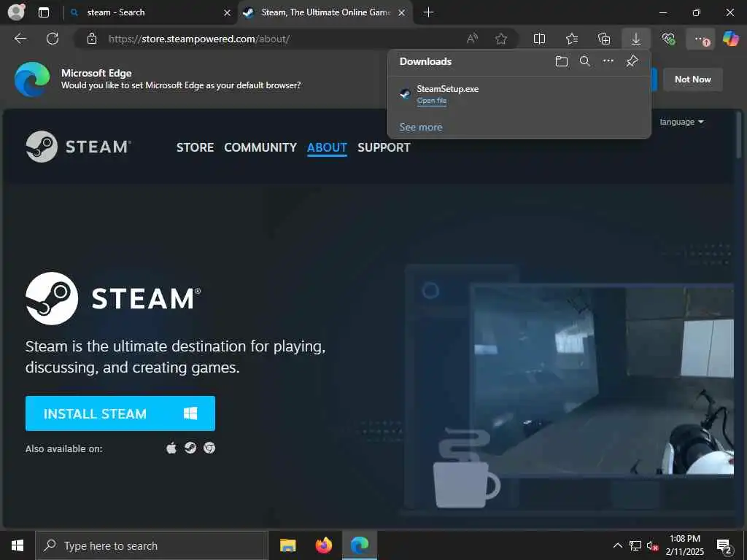Click the Portal gameplay video preview
747x560 pixels.
pyautogui.click(x=602, y=379)
